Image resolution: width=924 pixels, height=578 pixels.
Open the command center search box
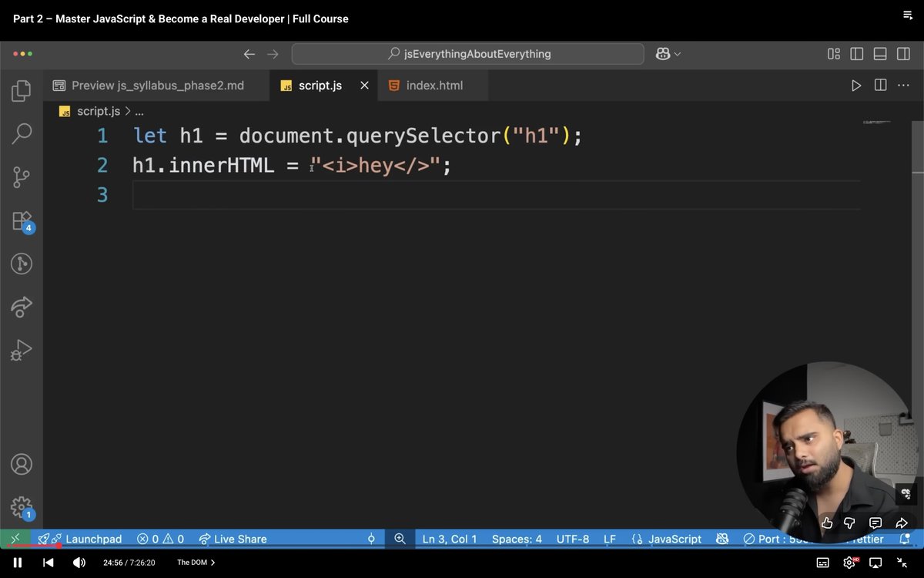[467, 54]
